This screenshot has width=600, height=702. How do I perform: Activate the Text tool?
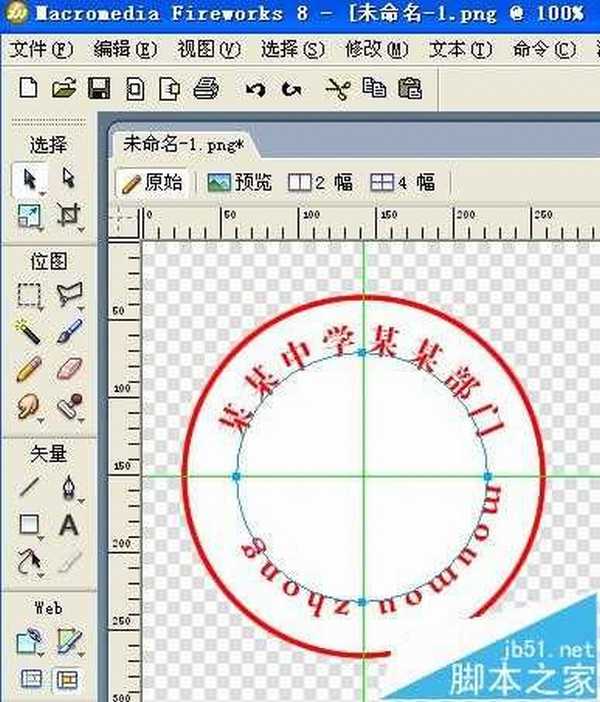pyautogui.click(x=68, y=524)
